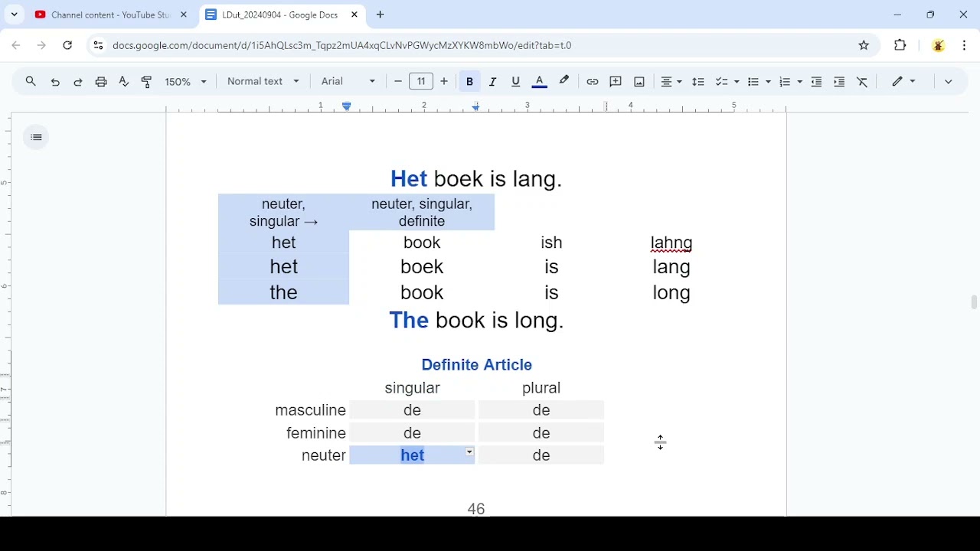
Task: Open the Chrome three-dot menu
Action: point(964,45)
